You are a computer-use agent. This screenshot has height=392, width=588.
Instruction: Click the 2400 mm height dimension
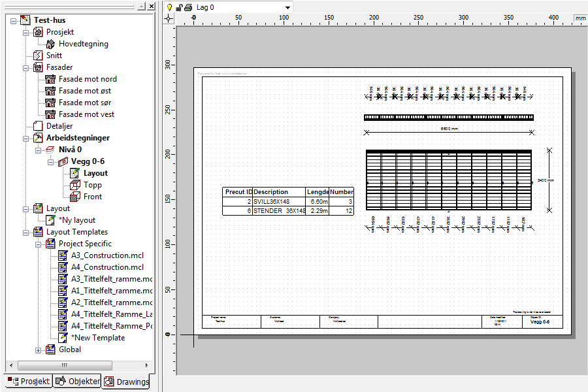(x=546, y=180)
